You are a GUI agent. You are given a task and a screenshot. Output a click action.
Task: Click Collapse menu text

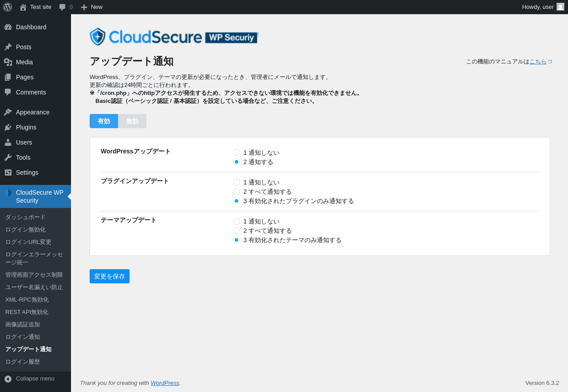[x=35, y=379]
